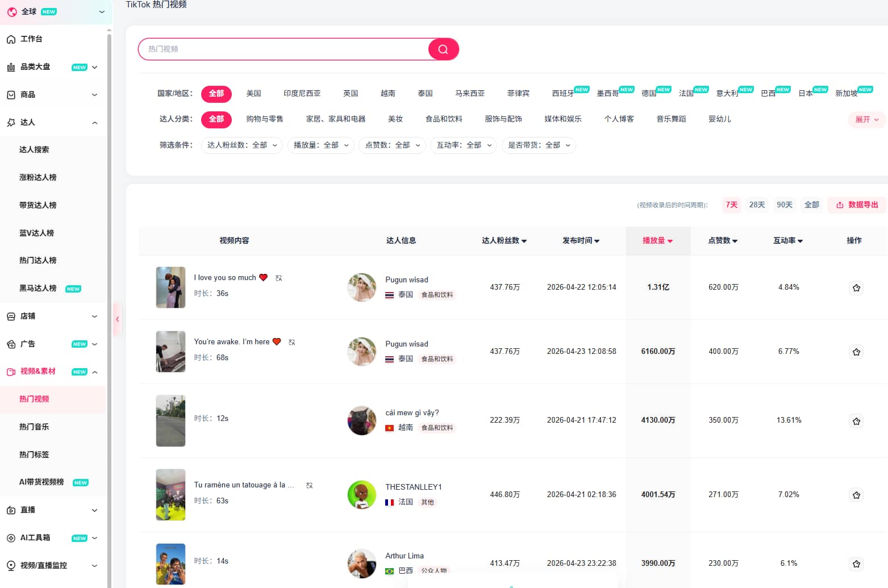Sort table by 点赞数 column

pos(723,241)
